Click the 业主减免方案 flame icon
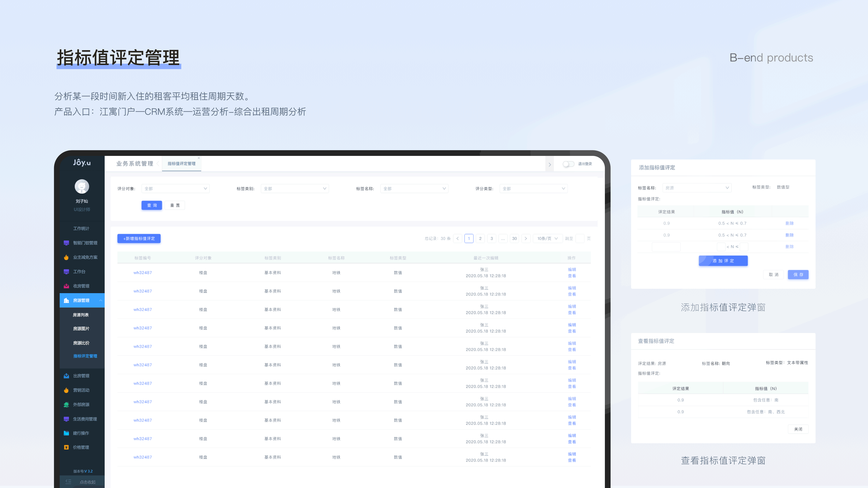Image resolution: width=868 pixels, height=488 pixels. 66,257
